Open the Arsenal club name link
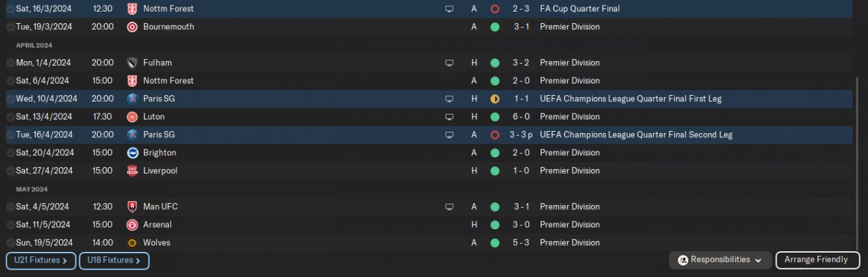 click(x=157, y=225)
